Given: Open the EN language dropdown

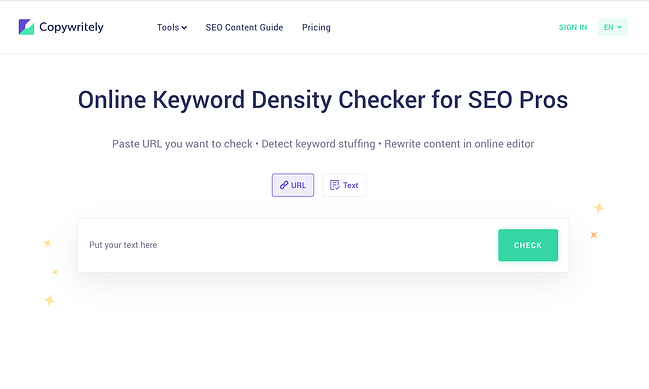Looking at the screenshot, I should coord(613,27).
